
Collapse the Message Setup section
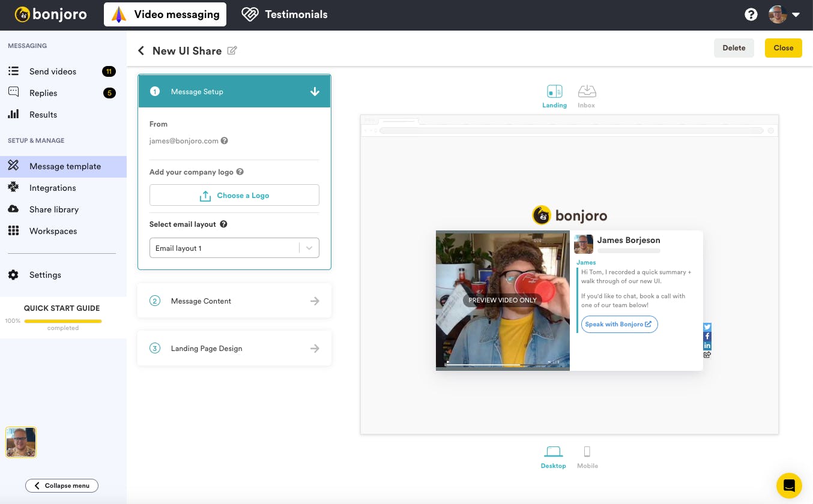pos(234,91)
